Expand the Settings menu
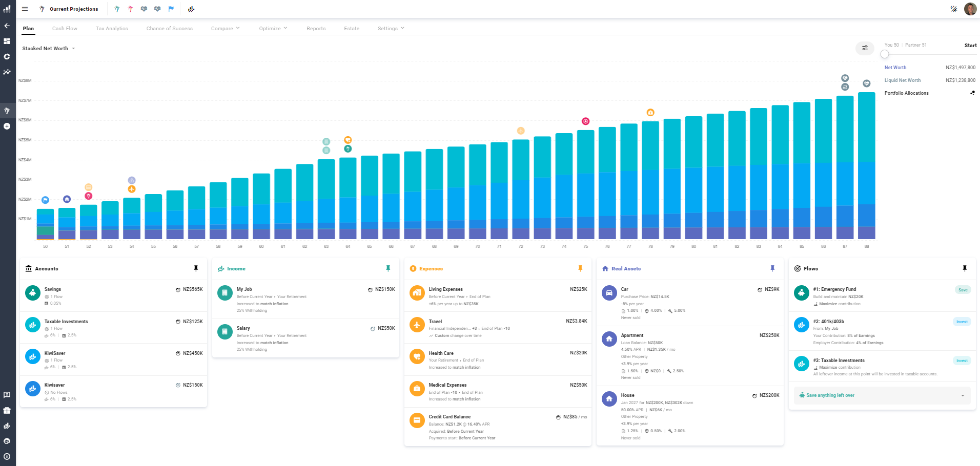This screenshot has height=466, width=980. coord(391,28)
